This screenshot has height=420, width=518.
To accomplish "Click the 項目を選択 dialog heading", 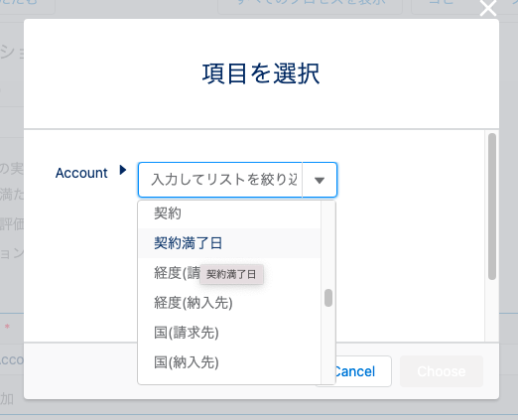I will pos(261,73).
